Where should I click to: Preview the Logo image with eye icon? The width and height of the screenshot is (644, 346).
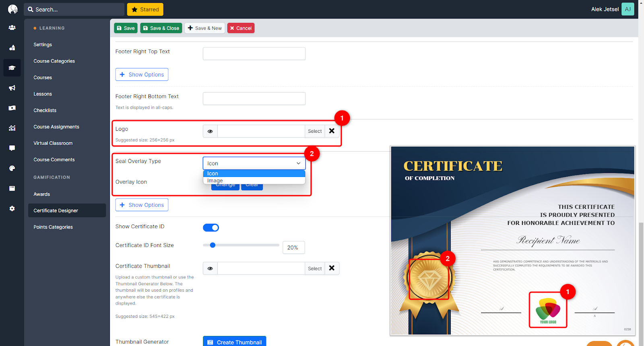click(210, 131)
